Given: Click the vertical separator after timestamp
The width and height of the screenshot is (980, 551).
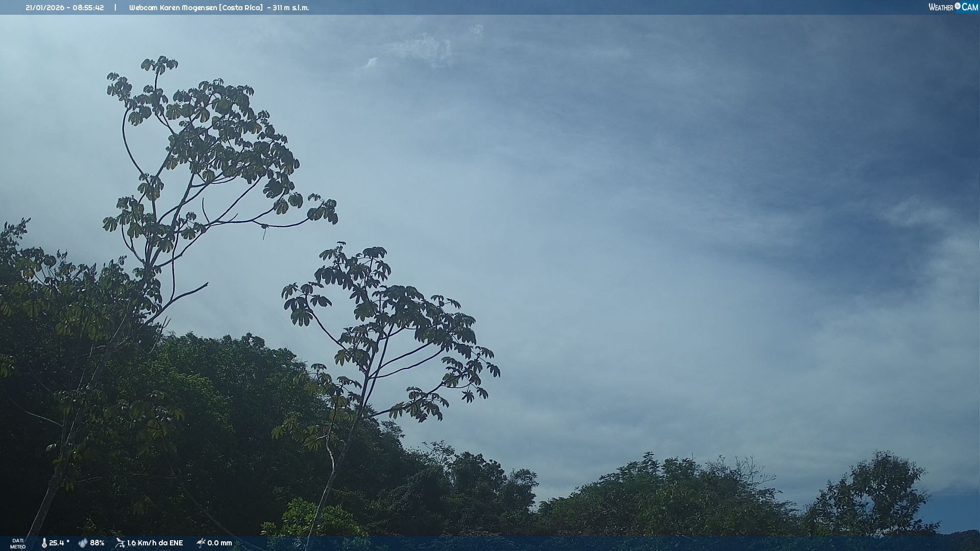Looking at the screenshot, I should point(115,8).
